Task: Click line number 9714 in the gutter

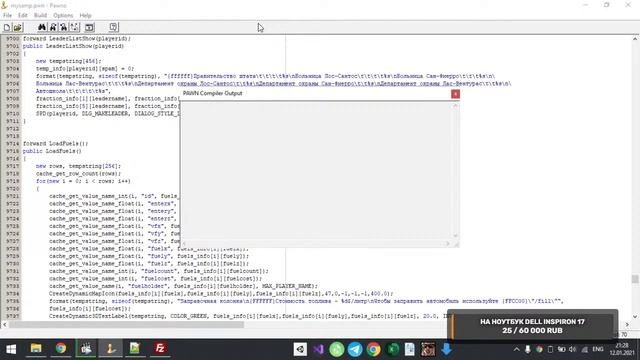Action: 13,144
